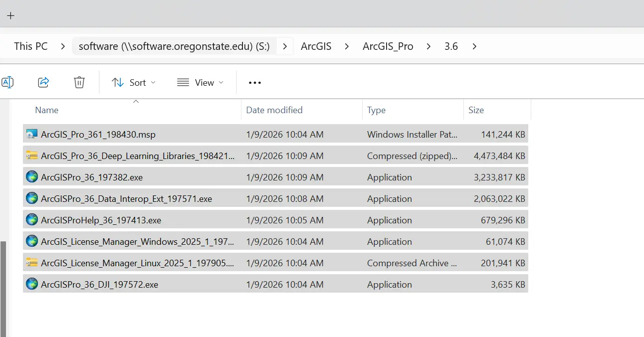
Task: Select file ArcGISPro_36_DJI_197572.exe
Action: point(99,284)
